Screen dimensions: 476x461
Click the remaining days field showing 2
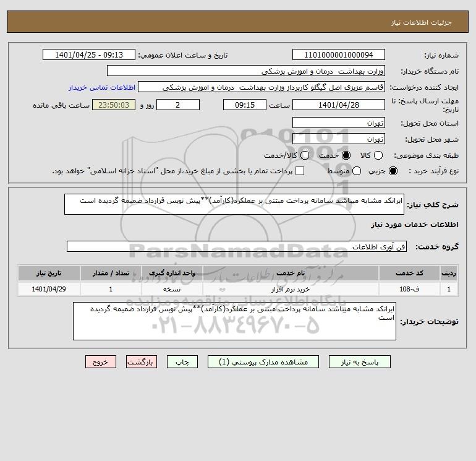(x=178, y=105)
